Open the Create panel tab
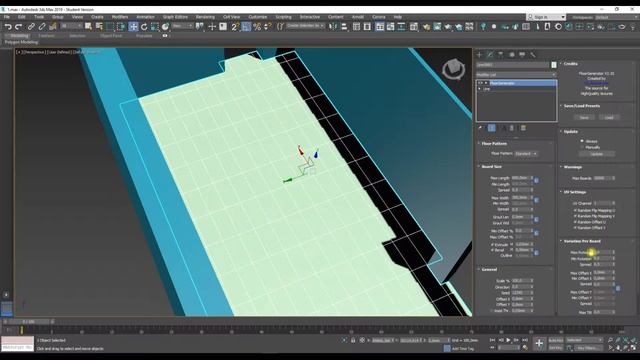640x360 pixels. pos(480,54)
